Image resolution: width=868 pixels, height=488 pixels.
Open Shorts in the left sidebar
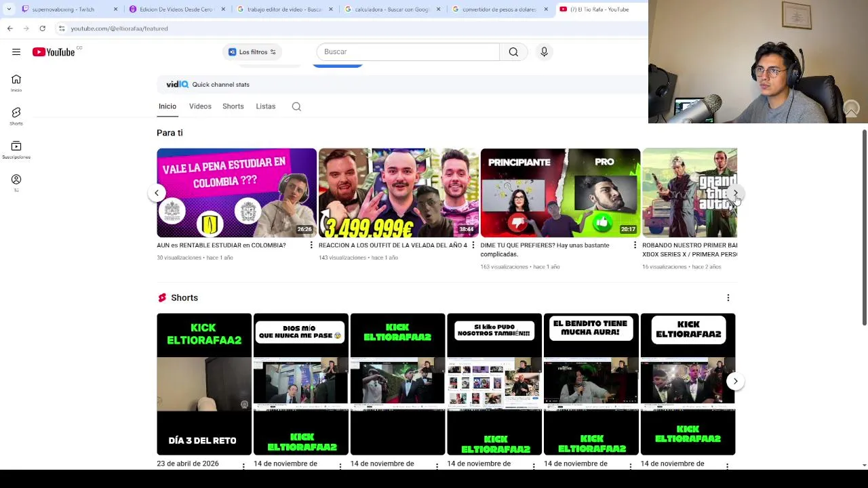(x=16, y=116)
